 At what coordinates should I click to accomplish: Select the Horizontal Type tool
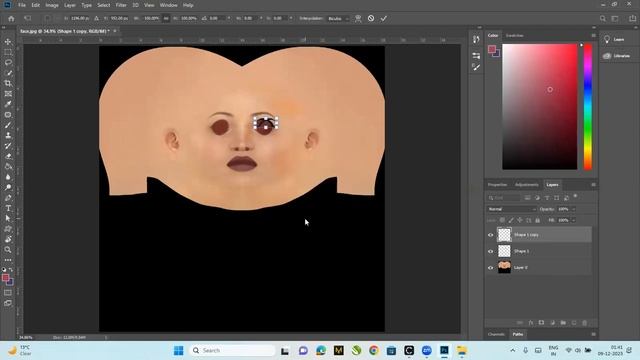[8, 208]
